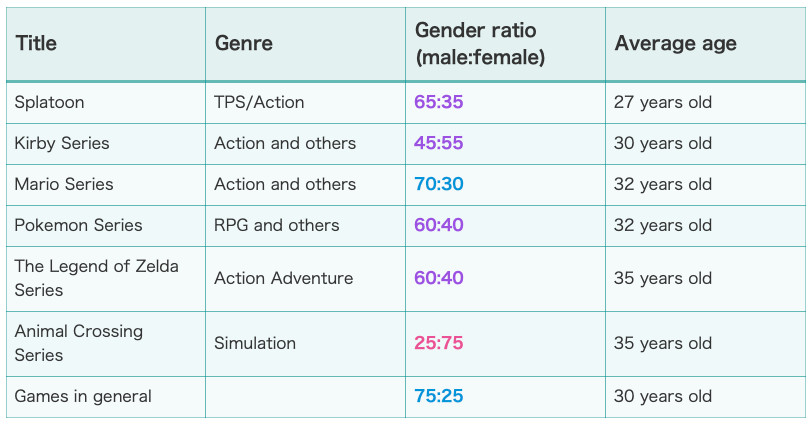812x425 pixels.
Task: Click the Action Adventure genre cell
Action: tap(284, 279)
